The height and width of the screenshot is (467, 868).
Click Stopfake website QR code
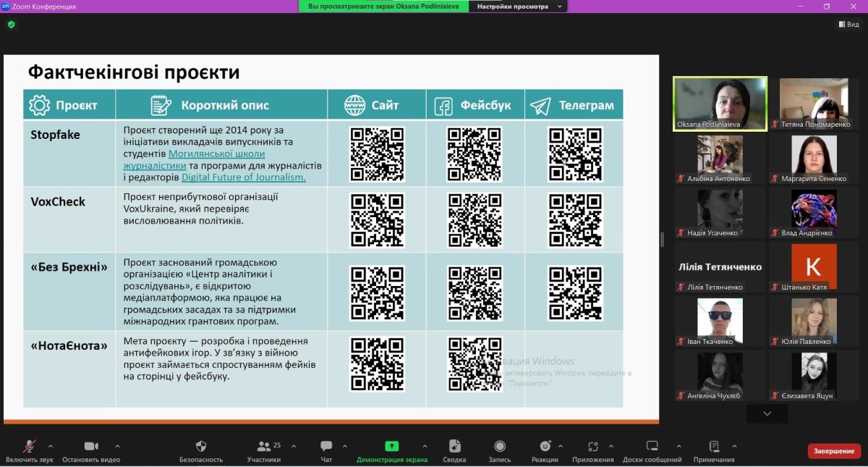pyautogui.click(x=377, y=153)
